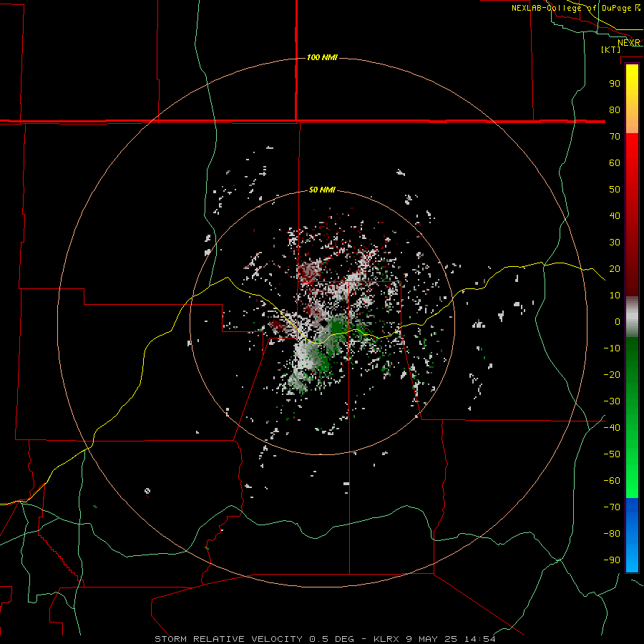This screenshot has width=644, height=644.
Task: Click the positive "10" scale label
Action: tap(615, 296)
